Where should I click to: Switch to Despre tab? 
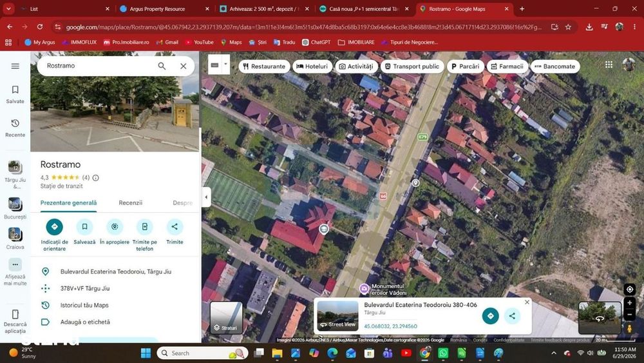click(x=183, y=202)
